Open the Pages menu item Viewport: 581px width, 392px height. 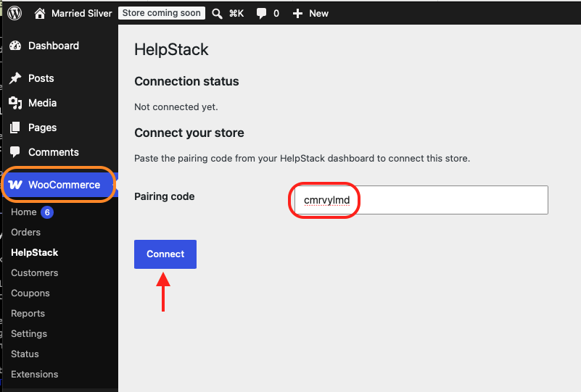coord(43,128)
